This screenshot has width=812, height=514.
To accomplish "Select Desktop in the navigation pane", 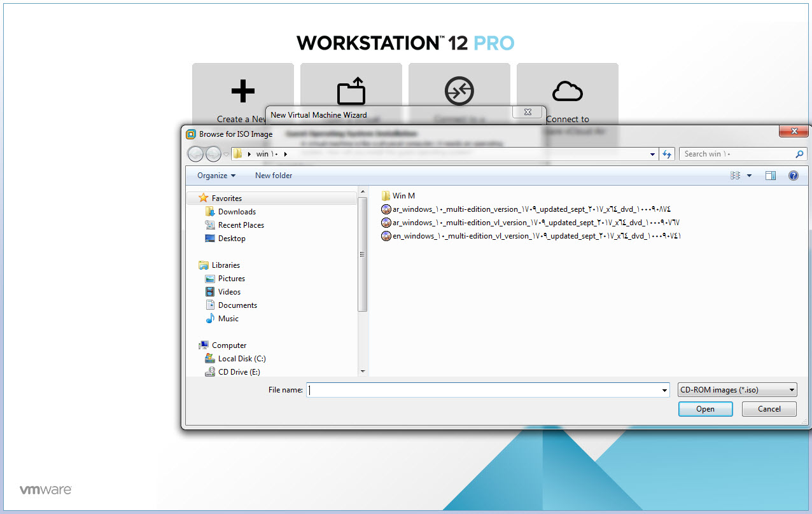I will pos(232,239).
